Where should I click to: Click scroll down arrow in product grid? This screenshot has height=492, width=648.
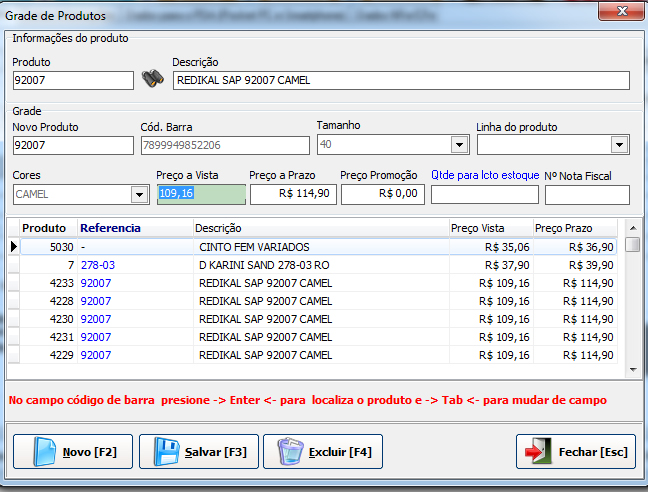coord(632,370)
